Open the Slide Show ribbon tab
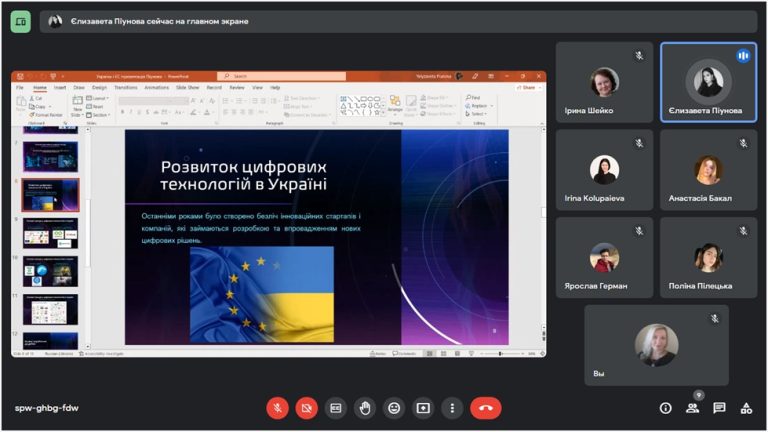Image resolution: width=768 pixels, height=432 pixels. (188, 88)
